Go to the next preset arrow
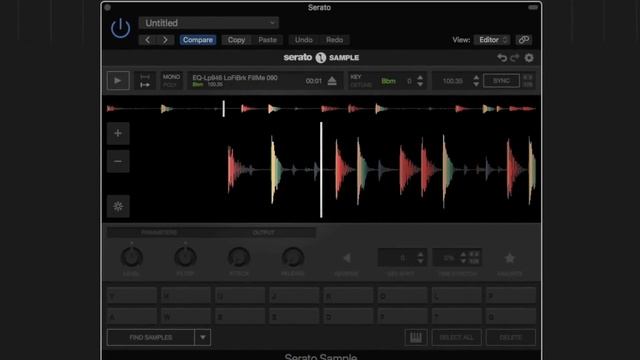 tap(165, 40)
